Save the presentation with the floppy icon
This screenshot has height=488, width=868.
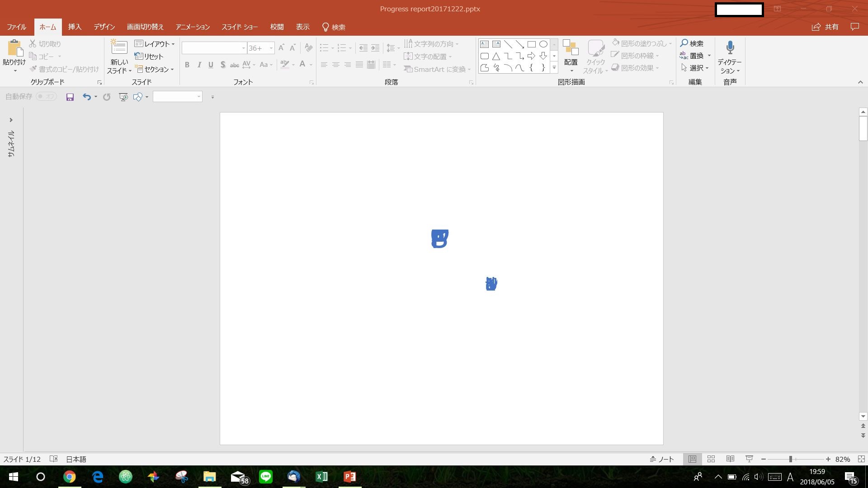pos(70,97)
